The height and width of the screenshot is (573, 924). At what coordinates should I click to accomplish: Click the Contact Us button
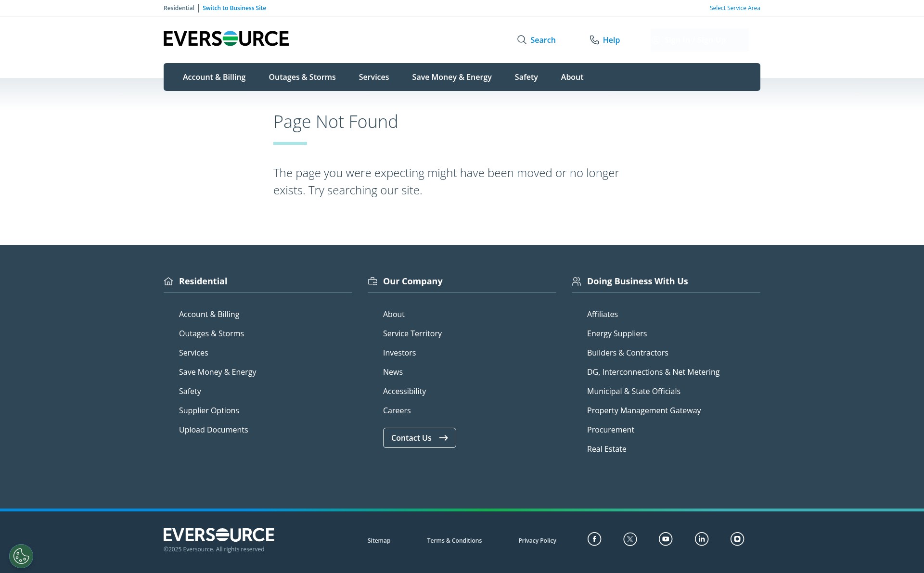pyautogui.click(x=420, y=438)
